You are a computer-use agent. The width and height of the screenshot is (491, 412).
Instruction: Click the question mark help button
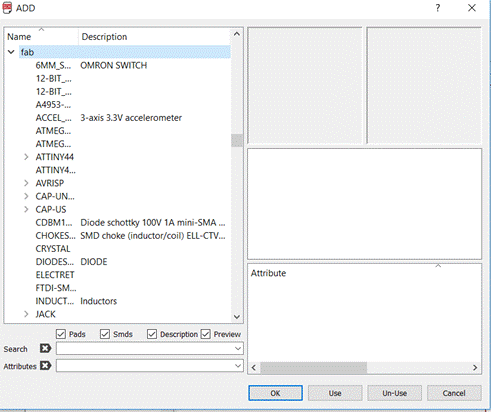point(438,8)
